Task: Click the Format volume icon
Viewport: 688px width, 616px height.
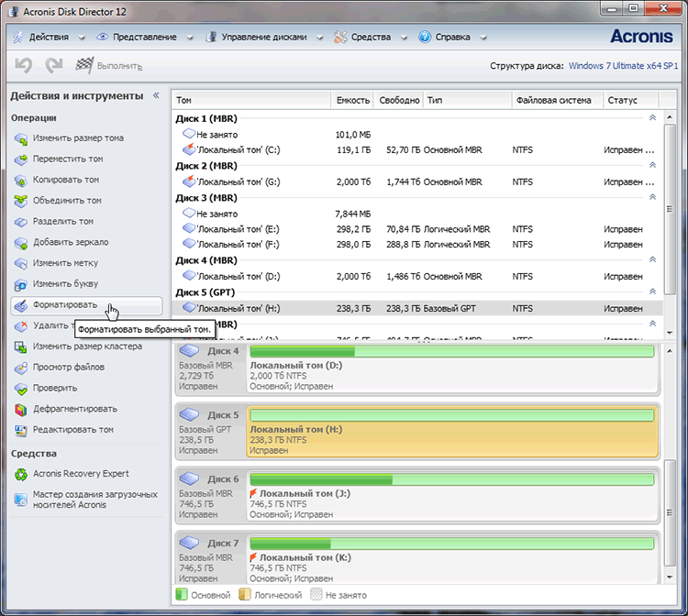Action: point(20,305)
